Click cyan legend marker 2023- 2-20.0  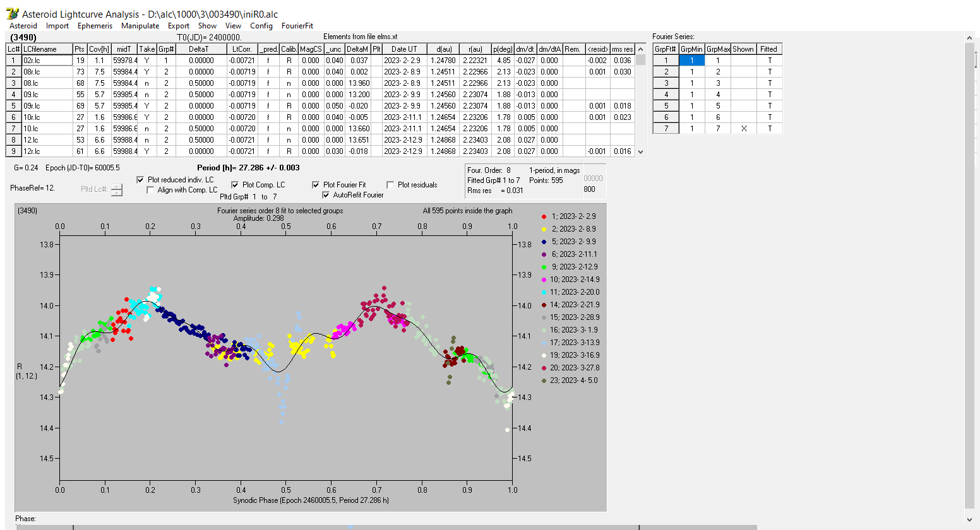pos(544,292)
